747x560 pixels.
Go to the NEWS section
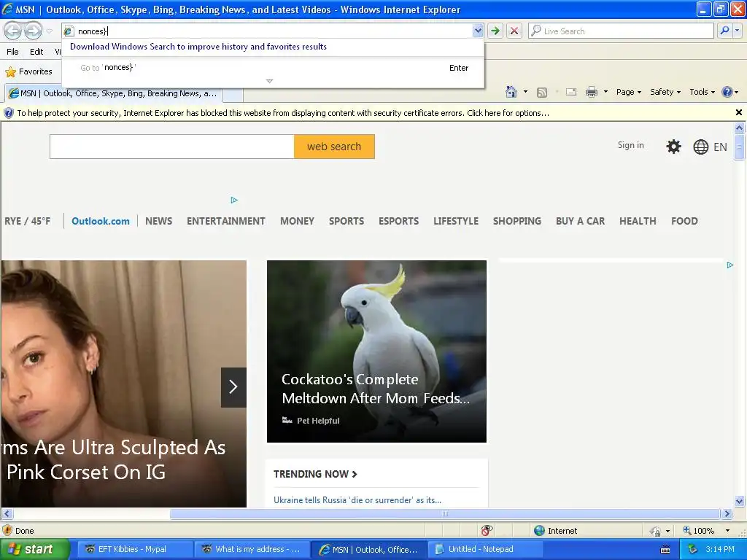(158, 221)
